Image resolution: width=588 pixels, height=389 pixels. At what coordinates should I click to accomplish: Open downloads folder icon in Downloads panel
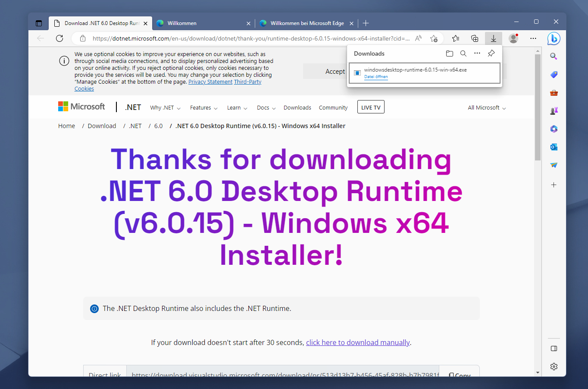pyautogui.click(x=450, y=53)
